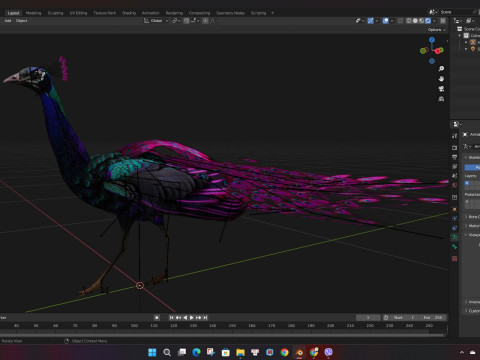Toggle proportional editing button
The width and height of the screenshot is (480, 360).
tap(206, 21)
